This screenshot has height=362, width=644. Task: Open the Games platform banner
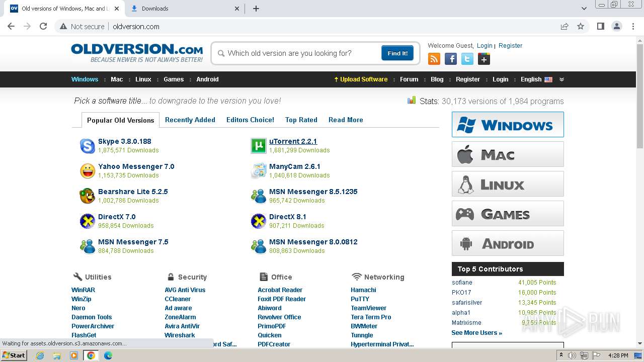point(508,214)
